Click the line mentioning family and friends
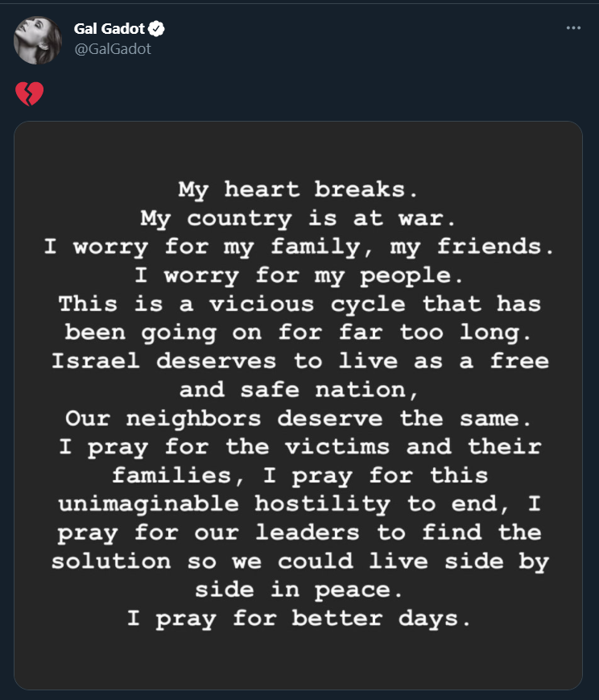This screenshot has width=599, height=700. pyautogui.click(x=298, y=246)
